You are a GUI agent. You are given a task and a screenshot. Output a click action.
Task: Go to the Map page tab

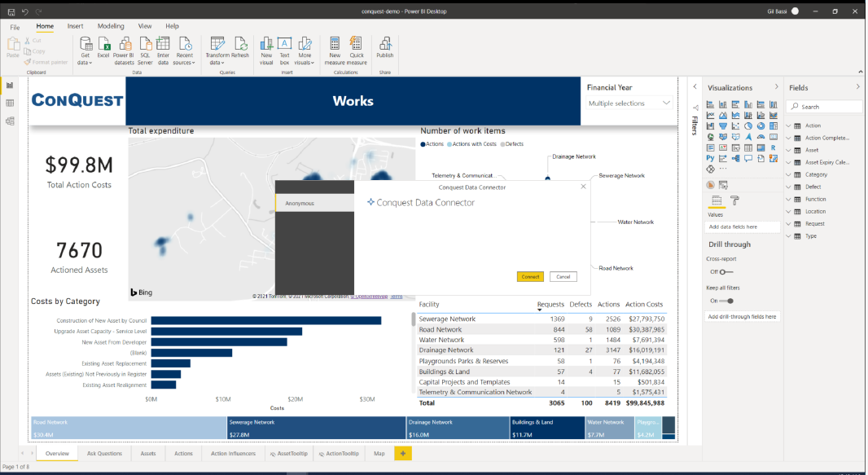pos(379,453)
